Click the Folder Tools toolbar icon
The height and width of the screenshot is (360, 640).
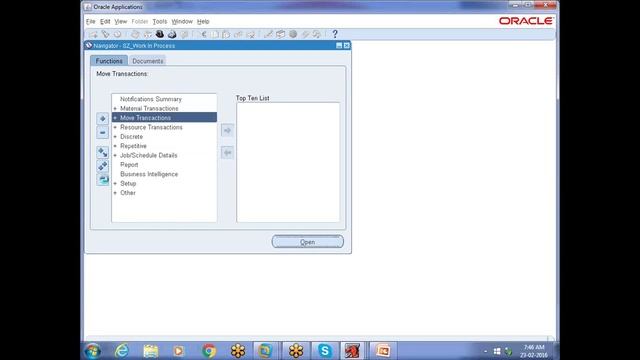(x=317, y=34)
